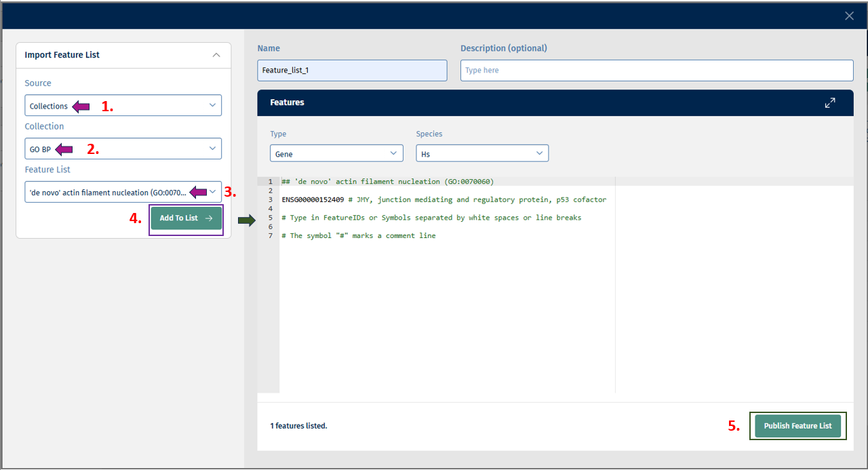This screenshot has height=470, width=868.
Task: Click the chevron on the Species selector
Action: click(539, 153)
